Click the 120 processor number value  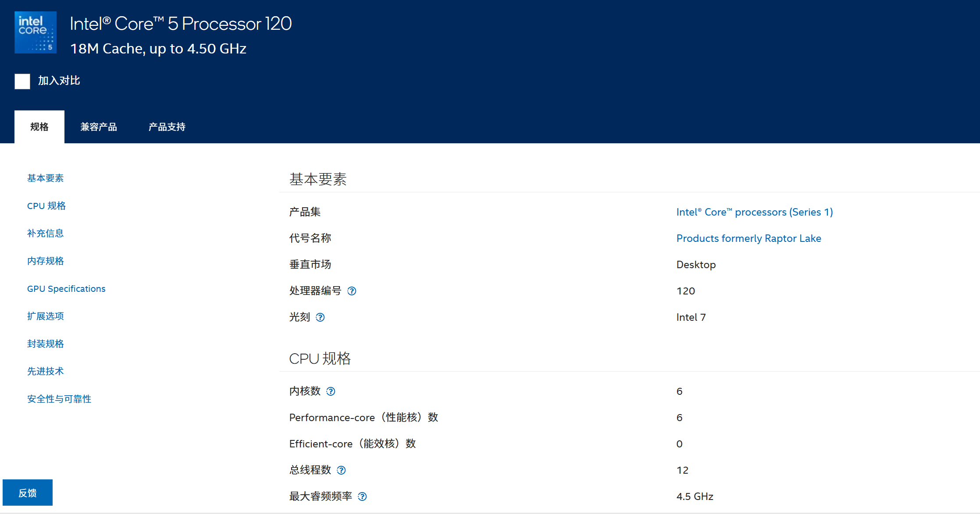tap(686, 291)
